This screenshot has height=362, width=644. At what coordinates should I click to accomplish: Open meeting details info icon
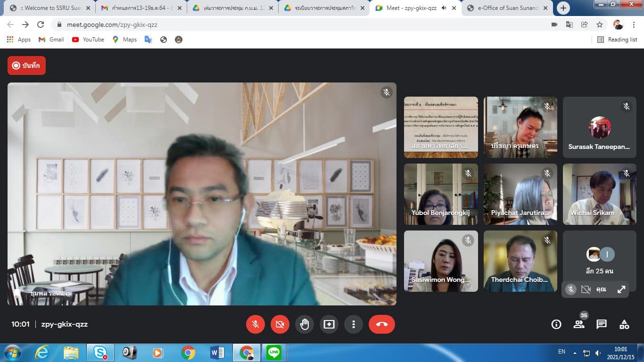coord(556,324)
